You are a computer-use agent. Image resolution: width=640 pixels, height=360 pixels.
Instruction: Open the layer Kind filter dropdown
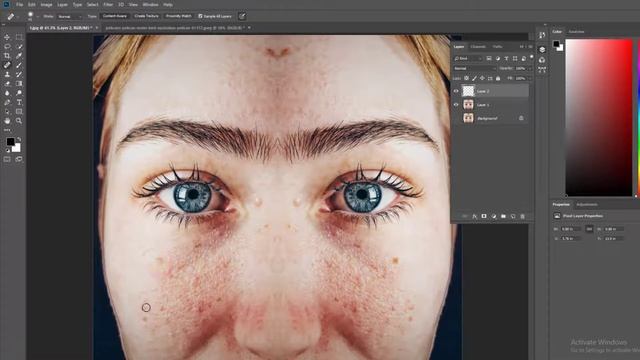click(468, 58)
